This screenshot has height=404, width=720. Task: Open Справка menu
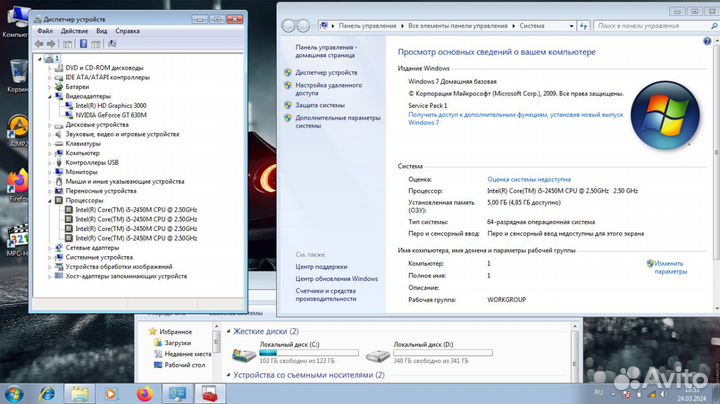click(x=127, y=31)
